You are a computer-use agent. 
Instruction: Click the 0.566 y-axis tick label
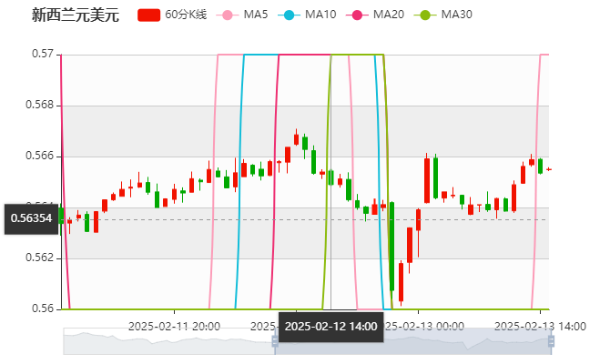coord(41,156)
